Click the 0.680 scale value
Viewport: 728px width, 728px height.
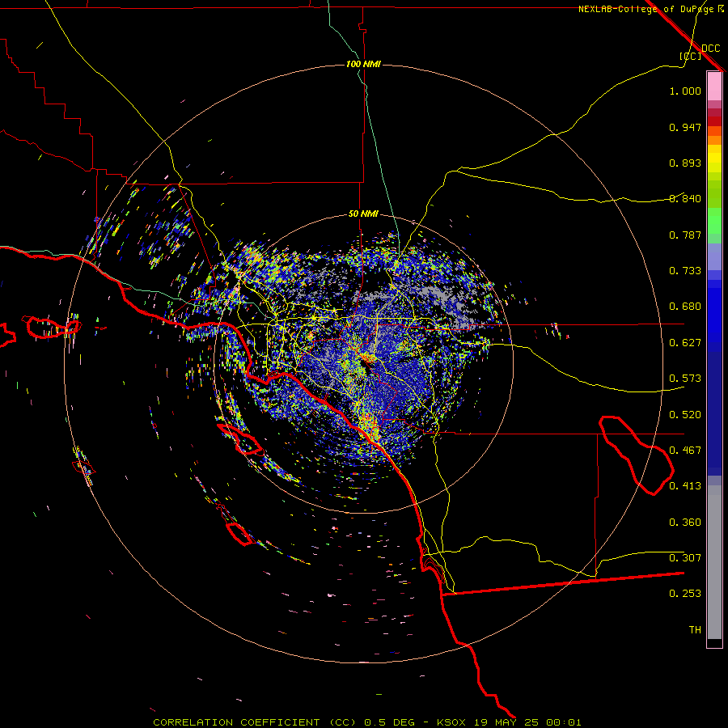pyautogui.click(x=685, y=307)
